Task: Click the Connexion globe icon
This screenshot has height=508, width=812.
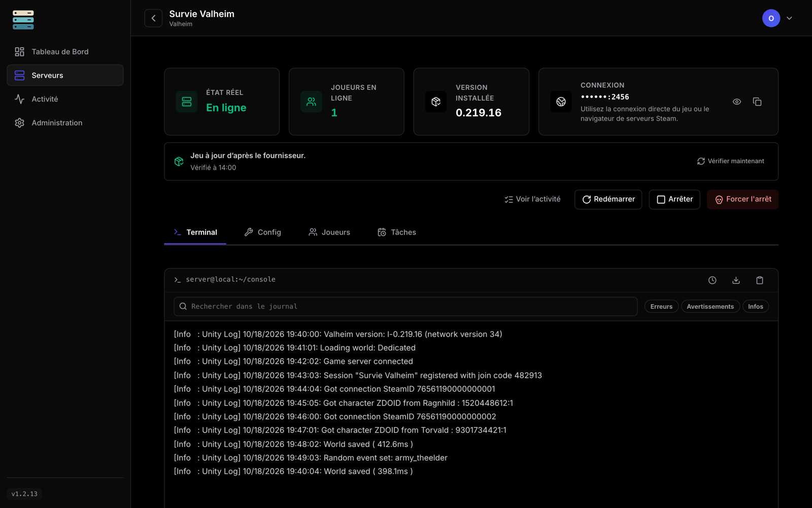Action: [x=561, y=102]
